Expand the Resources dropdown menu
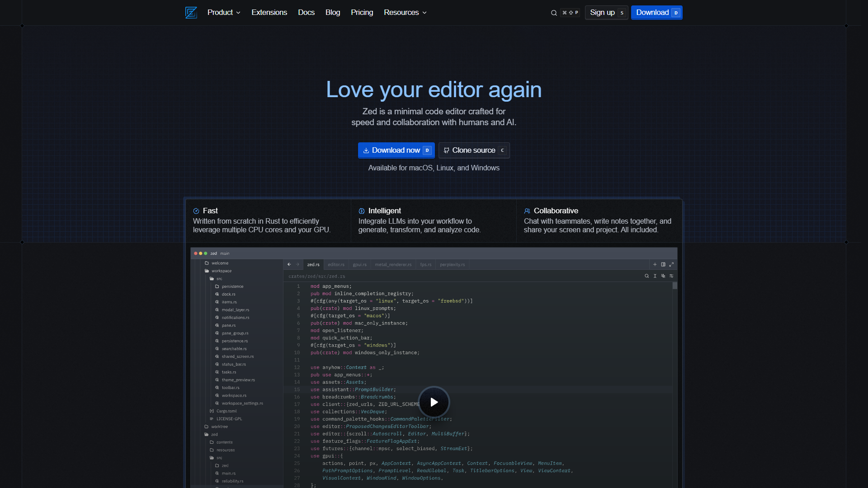Image resolution: width=868 pixels, height=488 pixels. point(405,13)
